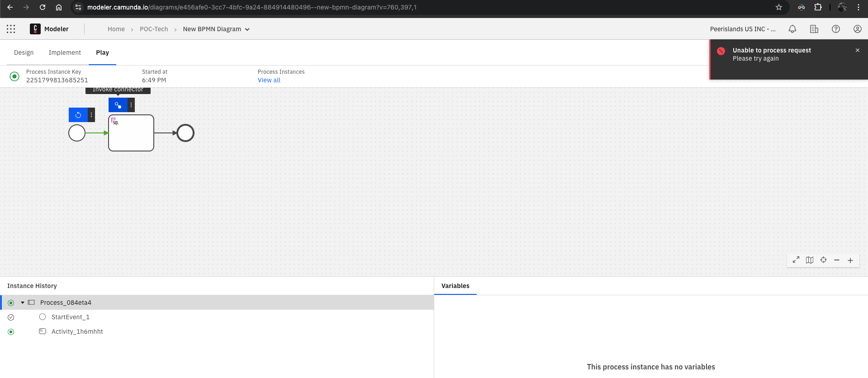Click View all process instances link
868x378 pixels.
click(x=269, y=80)
